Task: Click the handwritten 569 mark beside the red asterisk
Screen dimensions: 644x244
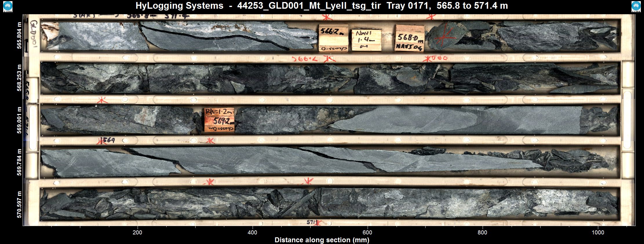Action: coord(109,140)
